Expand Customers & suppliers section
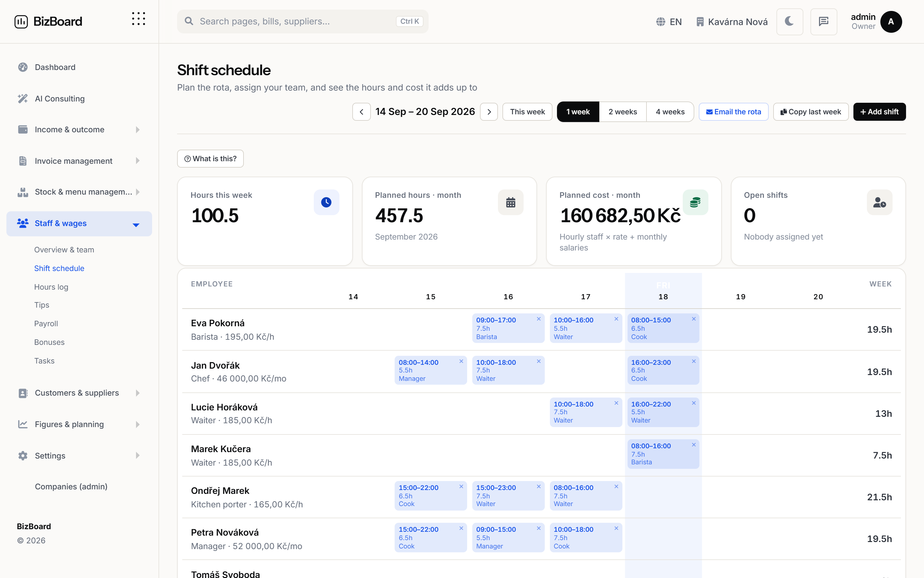 coord(79,393)
